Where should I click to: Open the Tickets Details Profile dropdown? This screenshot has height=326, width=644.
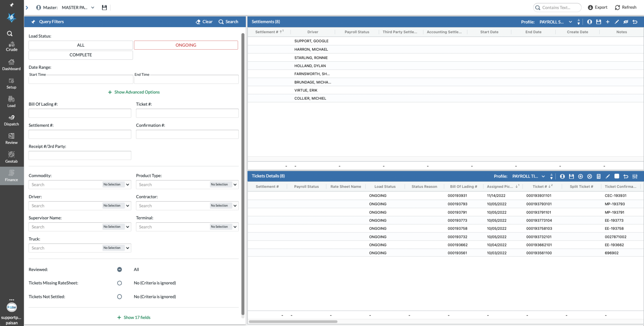[x=528, y=176]
